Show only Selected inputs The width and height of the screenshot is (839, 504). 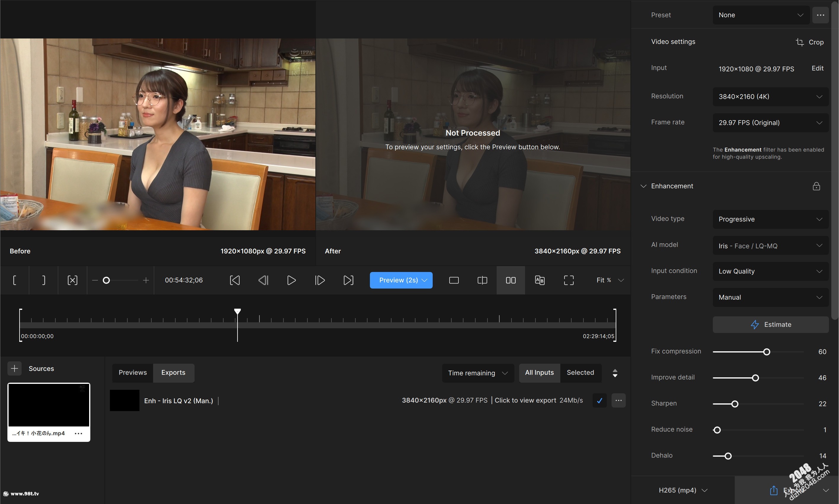[x=580, y=373]
